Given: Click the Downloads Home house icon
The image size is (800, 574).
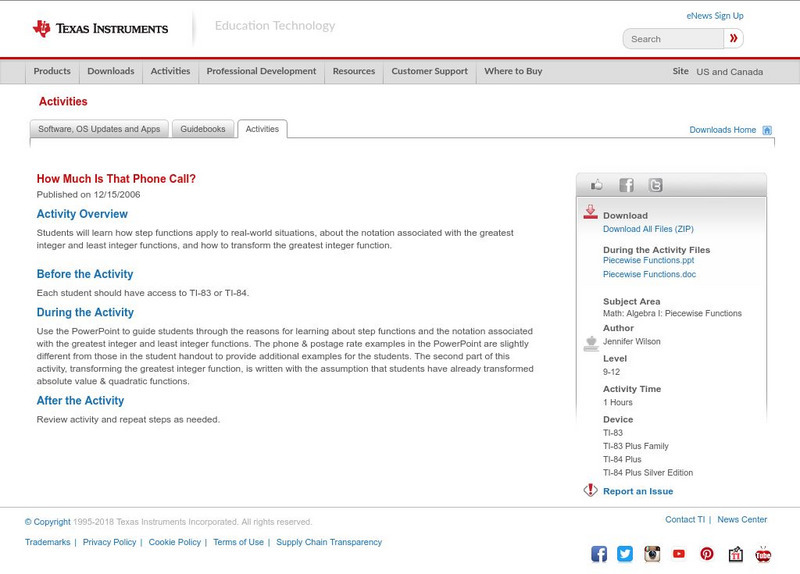Looking at the screenshot, I should (x=767, y=130).
